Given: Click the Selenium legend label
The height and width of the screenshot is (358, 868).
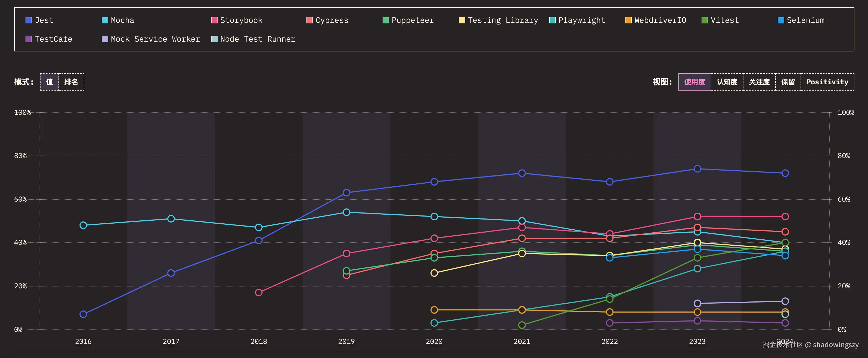Looking at the screenshot, I should pos(805,20).
